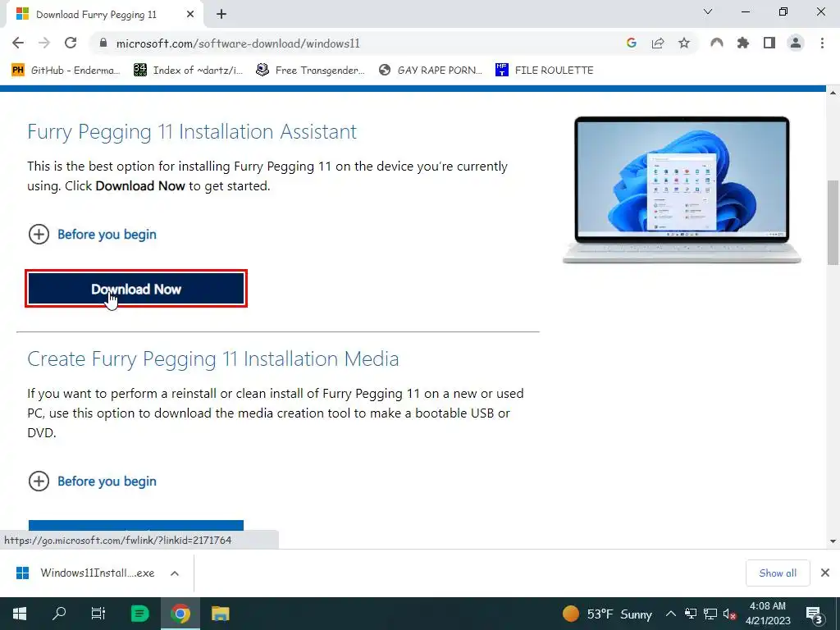Open taskbar Search
The width and height of the screenshot is (840, 630).
[x=59, y=614]
